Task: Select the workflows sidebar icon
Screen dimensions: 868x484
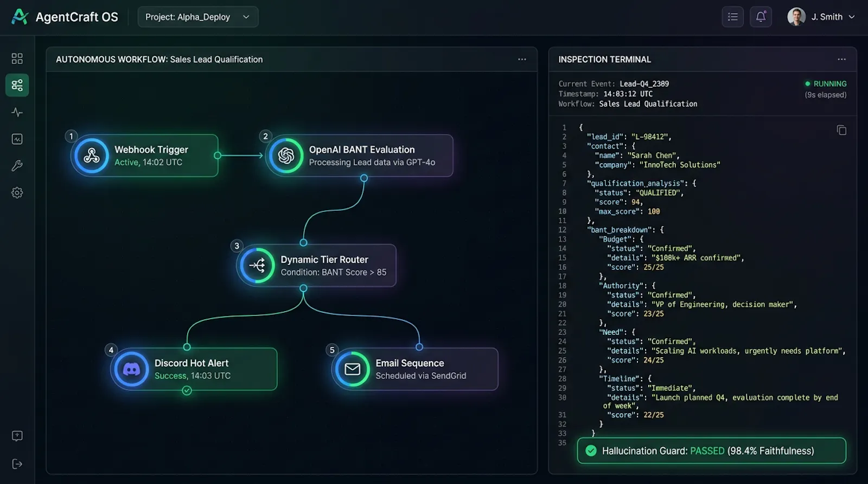Action: pyautogui.click(x=17, y=85)
